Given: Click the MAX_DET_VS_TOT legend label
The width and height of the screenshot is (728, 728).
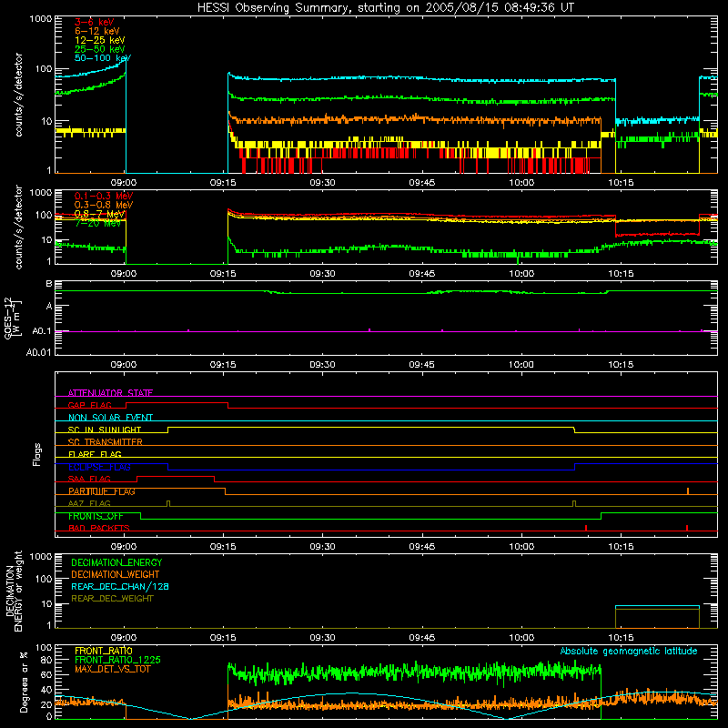Looking at the screenshot, I should pyautogui.click(x=113, y=669).
